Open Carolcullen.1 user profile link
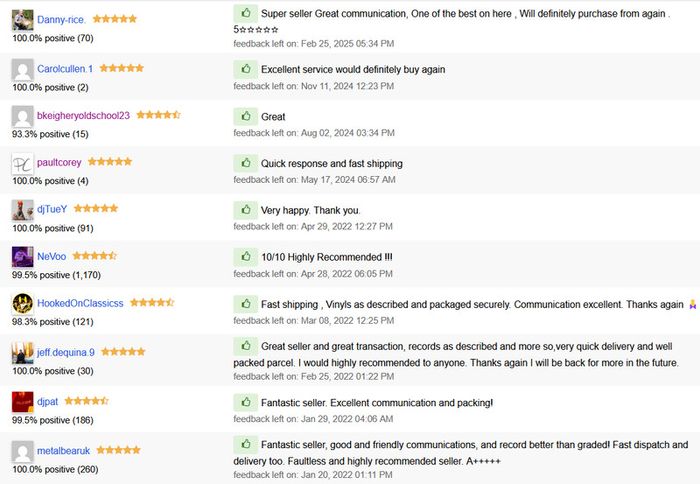700x484 pixels. click(65, 69)
